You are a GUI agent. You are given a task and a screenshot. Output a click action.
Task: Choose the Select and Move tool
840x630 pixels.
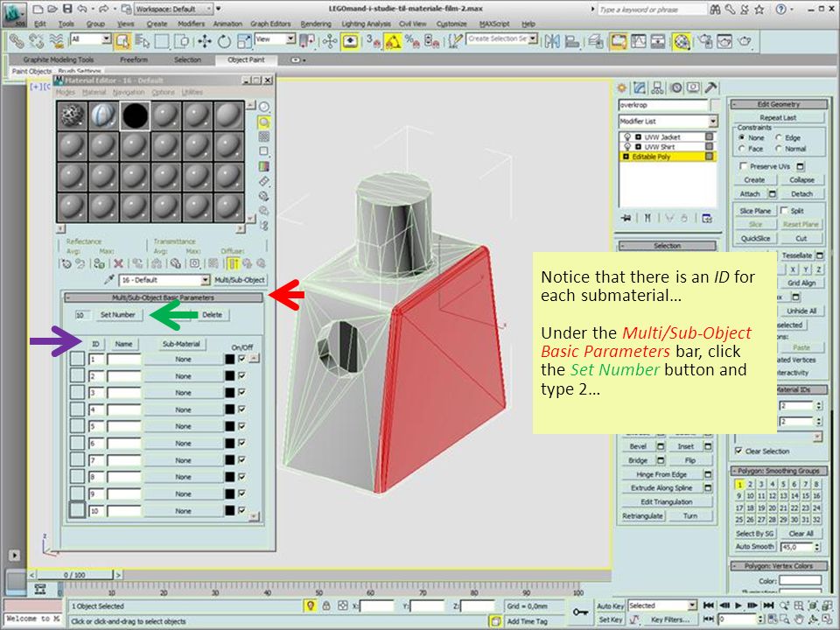(x=204, y=41)
